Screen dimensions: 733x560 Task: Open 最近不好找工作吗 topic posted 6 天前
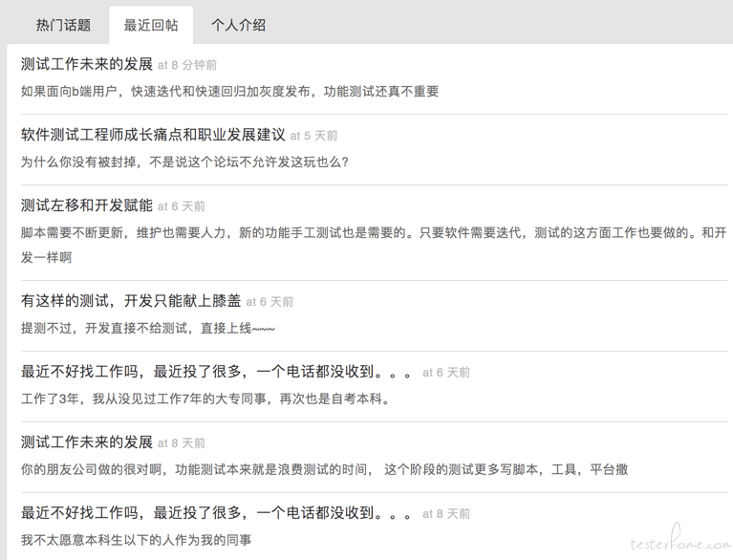point(217,372)
